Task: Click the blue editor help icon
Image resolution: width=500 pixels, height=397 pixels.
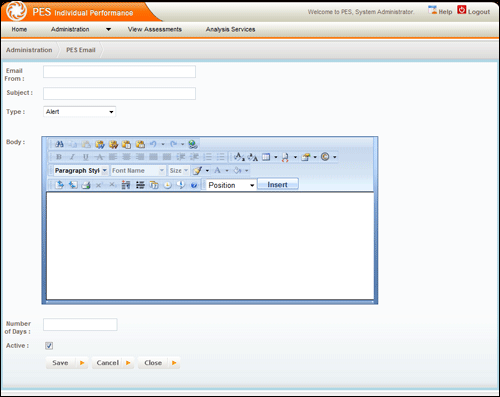Action: pos(194,185)
